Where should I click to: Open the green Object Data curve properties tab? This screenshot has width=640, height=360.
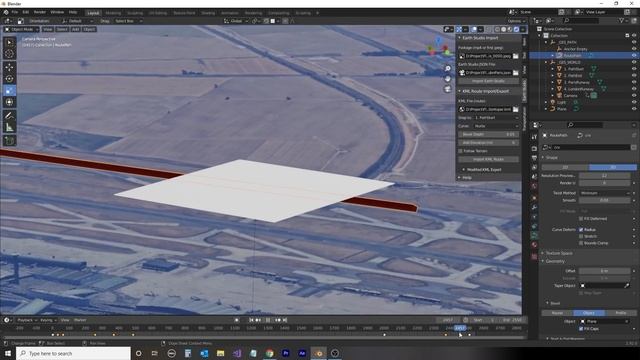pos(534,236)
